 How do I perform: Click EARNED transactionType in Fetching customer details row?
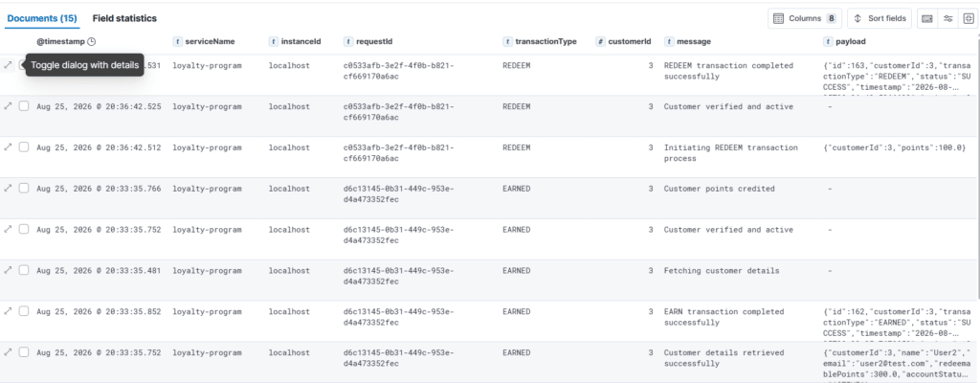(x=516, y=270)
